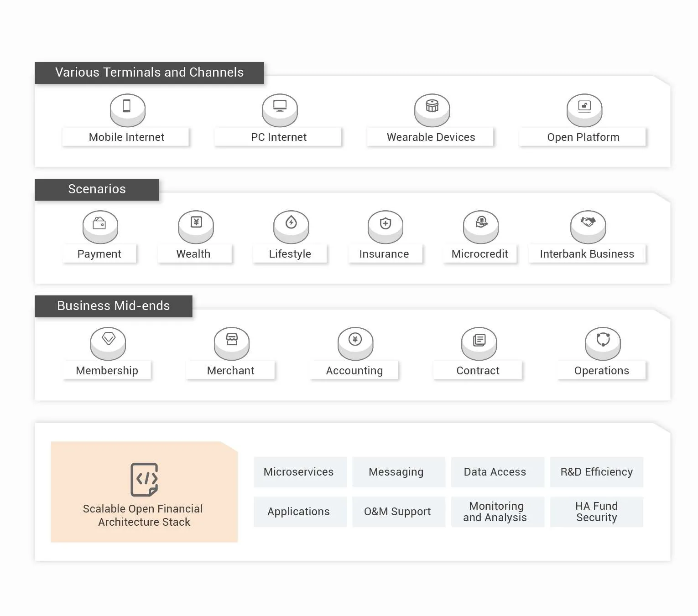Image resolution: width=698 pixels, height=616 pixels.
Task: Open the Microservices tile
Action: click(x=299, y=472)
